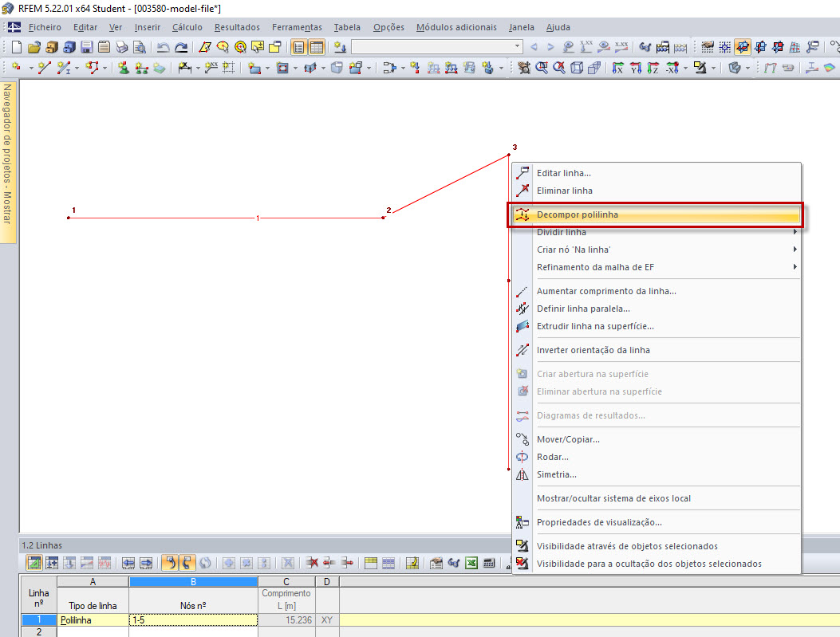
Task: Open the Ficheiro menu
Action: click(x=45, y=27)
